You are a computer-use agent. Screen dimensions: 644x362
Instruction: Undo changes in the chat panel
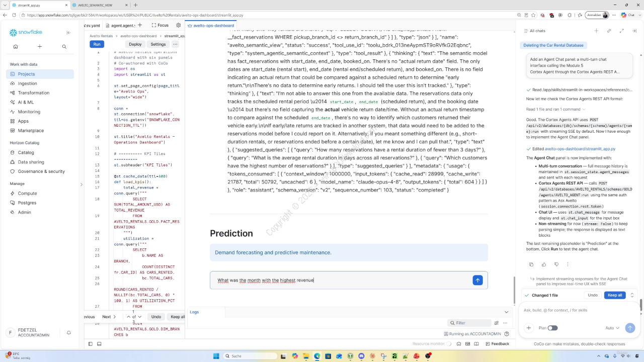pos(593,295)
